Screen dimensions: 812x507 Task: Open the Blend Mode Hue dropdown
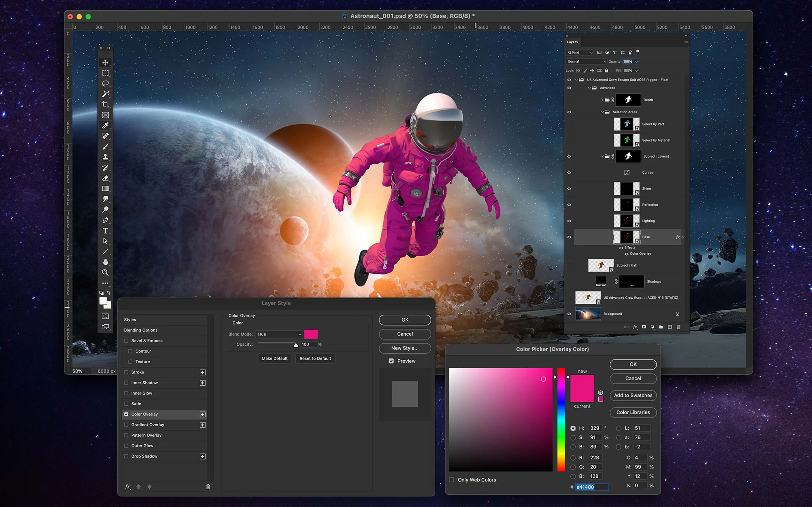coord(279,334)
